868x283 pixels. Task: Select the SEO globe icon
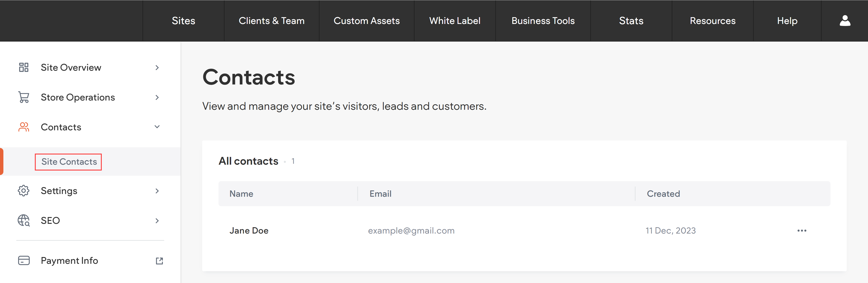click(23, 220)
